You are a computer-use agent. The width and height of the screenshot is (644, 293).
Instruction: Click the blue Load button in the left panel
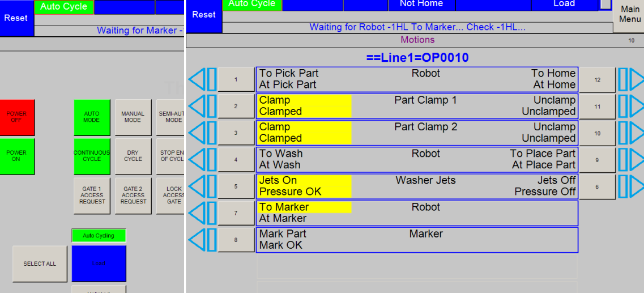(x=99, y=264)
